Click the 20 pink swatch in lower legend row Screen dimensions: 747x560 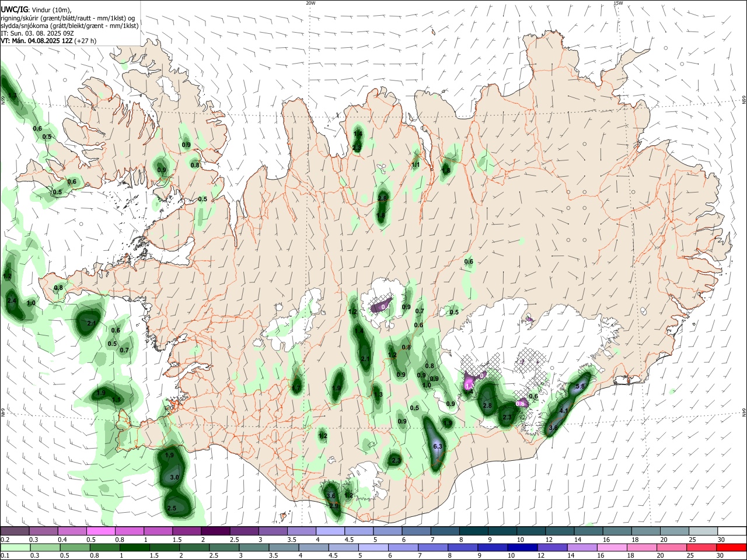[671, 547]
